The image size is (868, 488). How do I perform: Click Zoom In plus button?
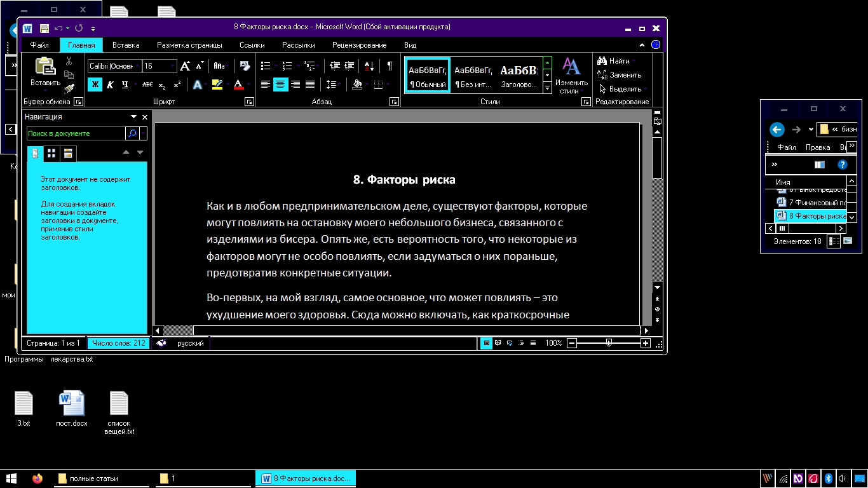point(646,343)
